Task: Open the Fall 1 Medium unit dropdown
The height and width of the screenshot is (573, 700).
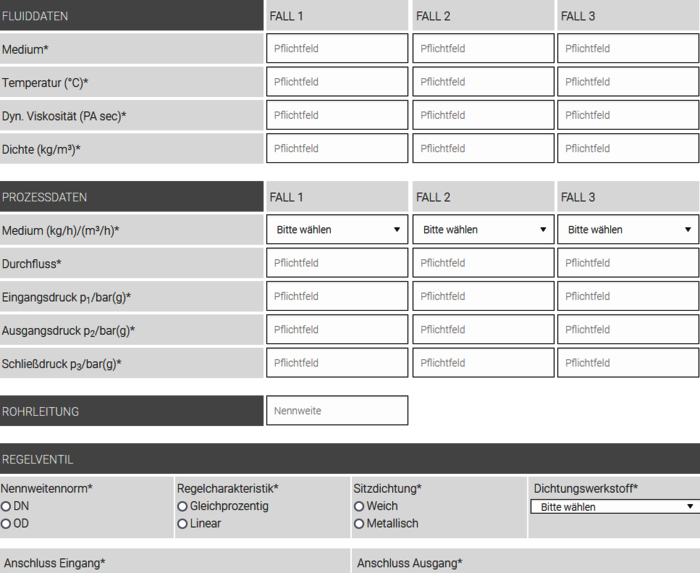Action: click(337, 229)
